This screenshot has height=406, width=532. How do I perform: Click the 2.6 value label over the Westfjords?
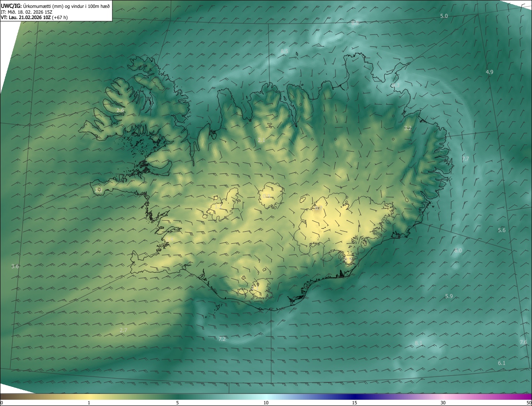click(120, 110)
